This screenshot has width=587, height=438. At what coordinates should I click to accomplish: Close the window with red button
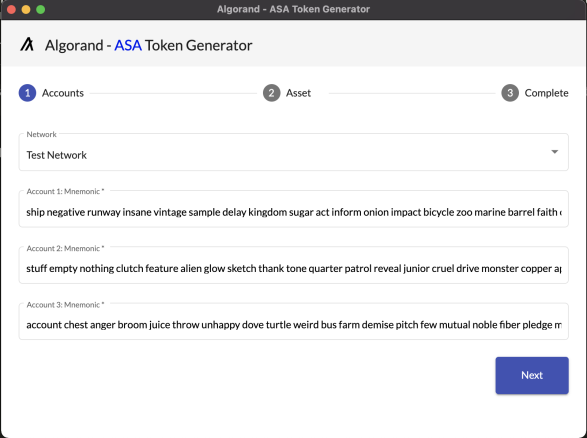coord(11,9)
